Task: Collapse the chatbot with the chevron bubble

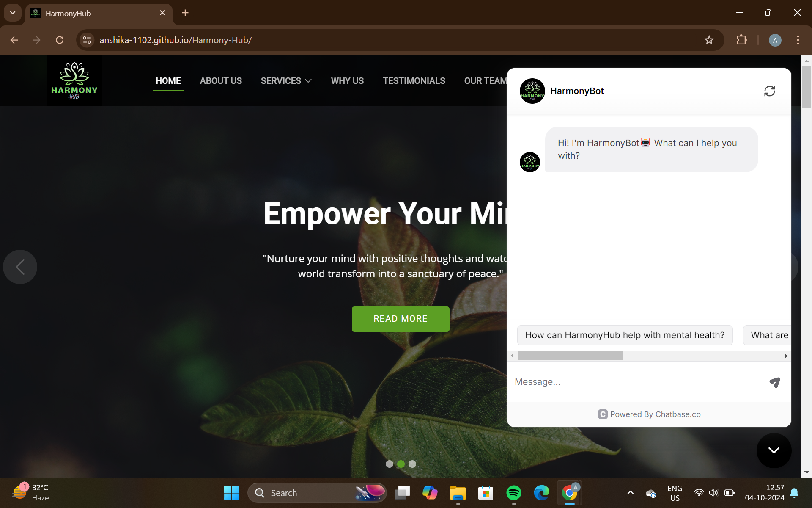Action: pyautogui.click(x=774, y=450)
